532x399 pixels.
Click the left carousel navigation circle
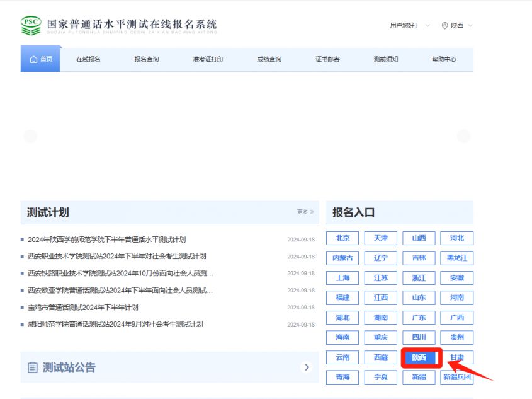[x=30, y=136]
